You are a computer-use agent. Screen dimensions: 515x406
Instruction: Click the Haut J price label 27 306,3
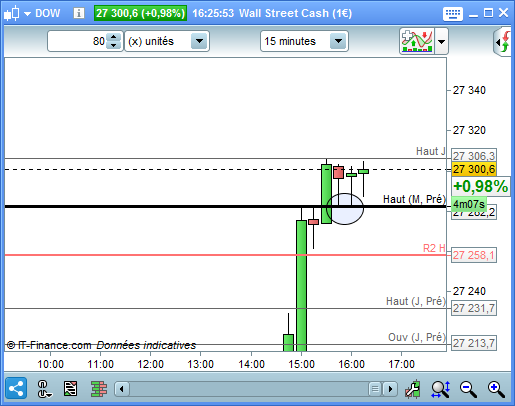(474, 155)
